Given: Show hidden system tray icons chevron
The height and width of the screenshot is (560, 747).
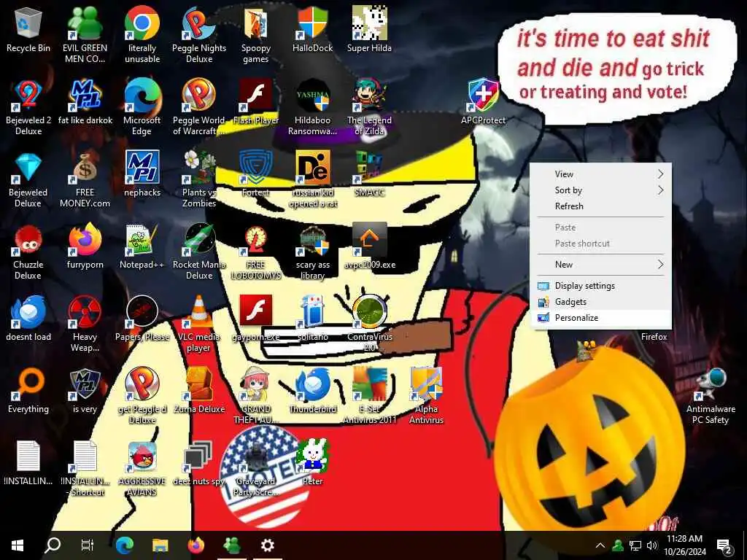Looking at the screenshot, I should [x=600, y=545].
